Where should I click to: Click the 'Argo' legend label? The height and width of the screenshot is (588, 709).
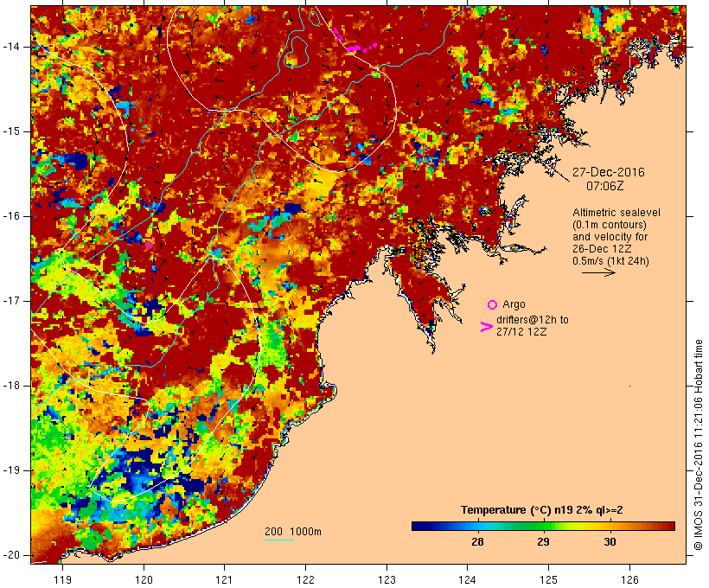pyautogui.click(x=514, y=305)
